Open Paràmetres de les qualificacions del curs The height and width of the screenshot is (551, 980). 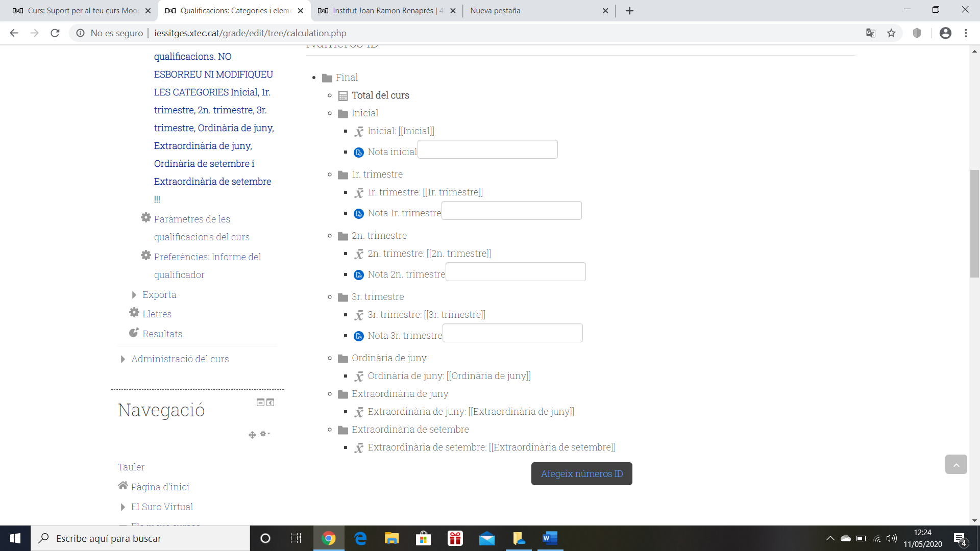[x=202, y=228]
